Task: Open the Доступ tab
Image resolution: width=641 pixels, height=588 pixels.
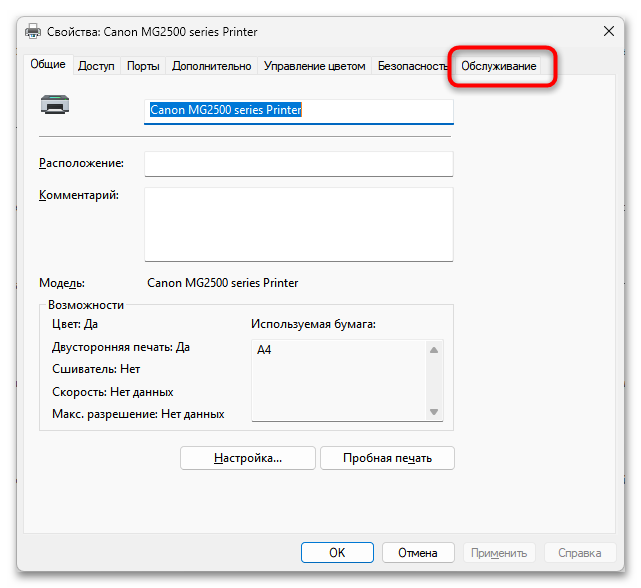Action: [x=96, y=66]
